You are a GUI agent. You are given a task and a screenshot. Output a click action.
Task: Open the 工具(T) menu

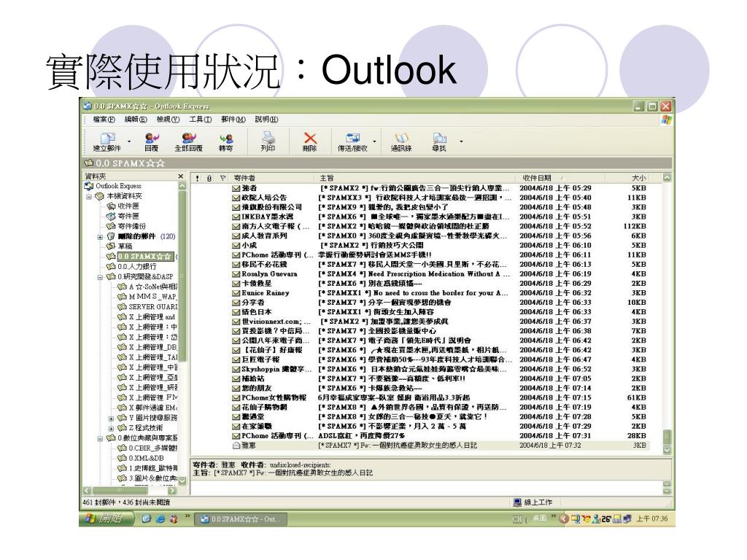pos(200,120)
